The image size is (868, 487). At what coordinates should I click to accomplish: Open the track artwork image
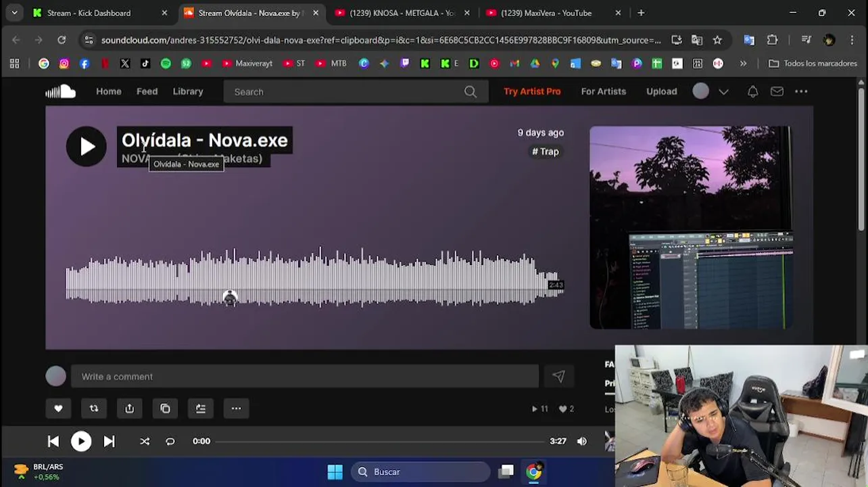[x=691, y=227]
